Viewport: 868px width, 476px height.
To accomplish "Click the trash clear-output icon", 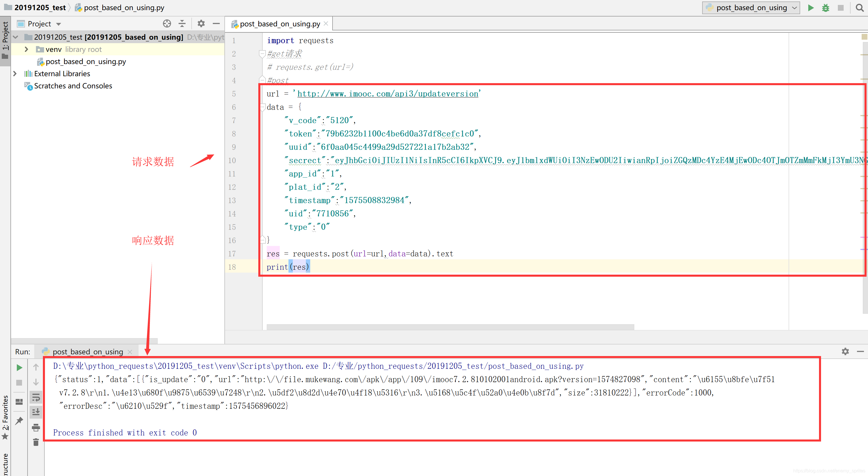I will (x=36, y=442).
